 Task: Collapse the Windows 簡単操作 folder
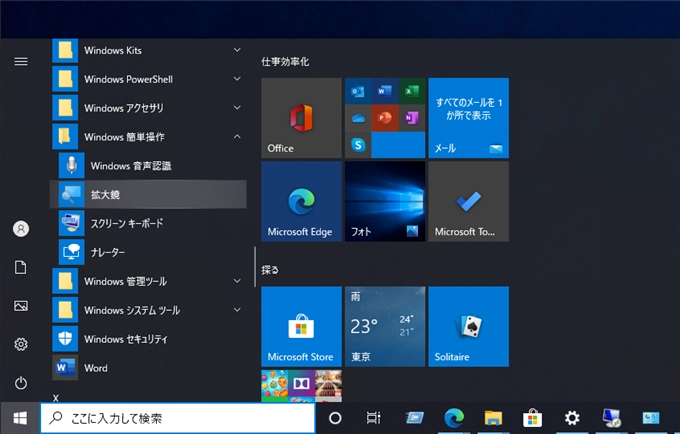148,137
